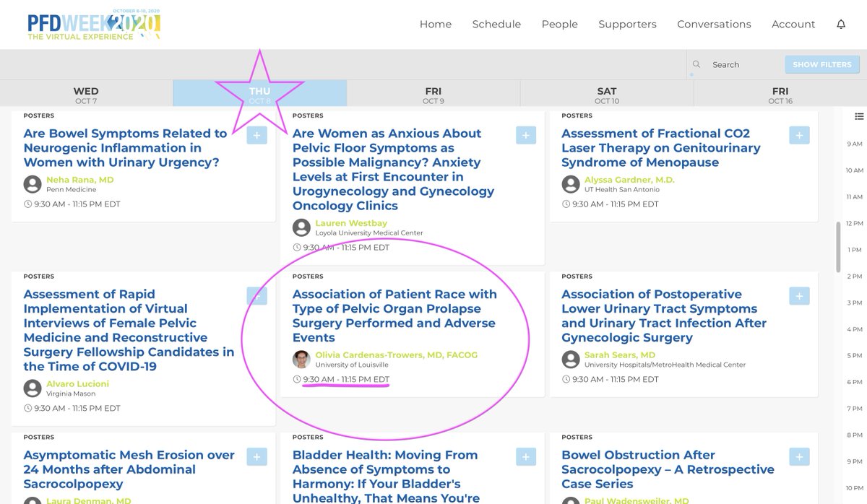Switch to the WED Oct 7 tab
The image size is (867, 504).
click(x=86, y=95)
